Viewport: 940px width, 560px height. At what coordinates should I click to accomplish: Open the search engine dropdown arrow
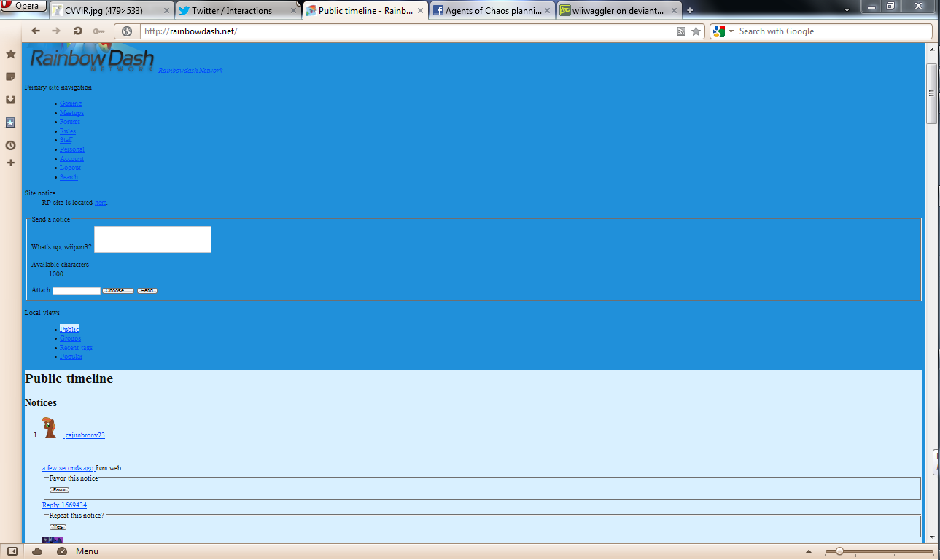tap(731, 31)
